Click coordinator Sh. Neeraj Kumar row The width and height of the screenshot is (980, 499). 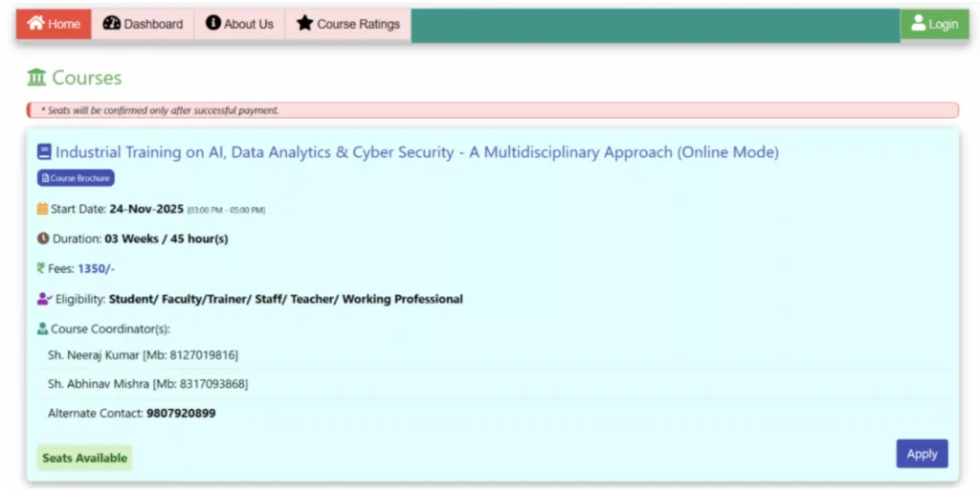pos(493,355)
